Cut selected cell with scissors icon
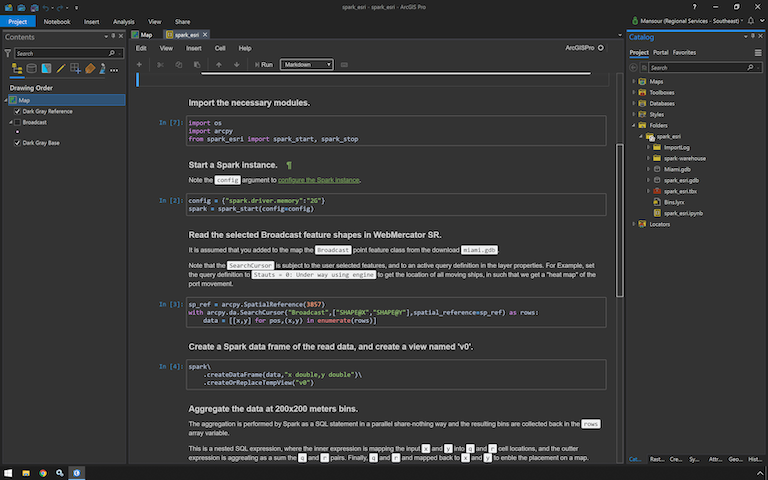Screen dimensions: 768x480 coord(160,64)
